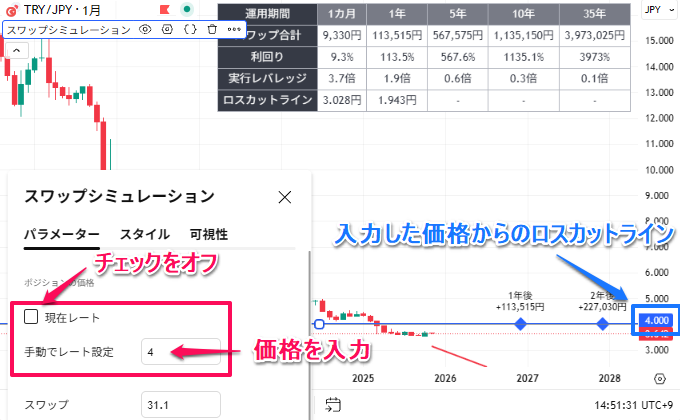Toggle indicator visibility eye icon
Image resolution: width=680 pixels, height=420 pixels.
point(145,30)
